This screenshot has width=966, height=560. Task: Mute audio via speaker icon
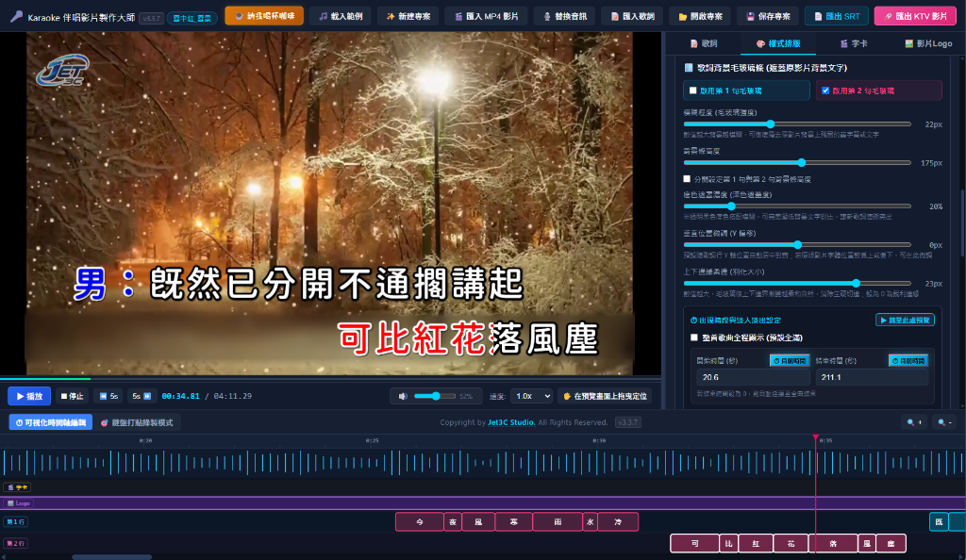point(403,396)
